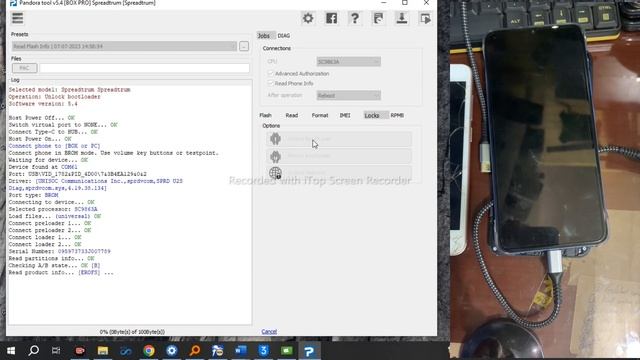Click 'Selected processor: SC9863A' log line
Image resolution: width=640 pixels, height=360 pixels.
click(x=53, y=209)
